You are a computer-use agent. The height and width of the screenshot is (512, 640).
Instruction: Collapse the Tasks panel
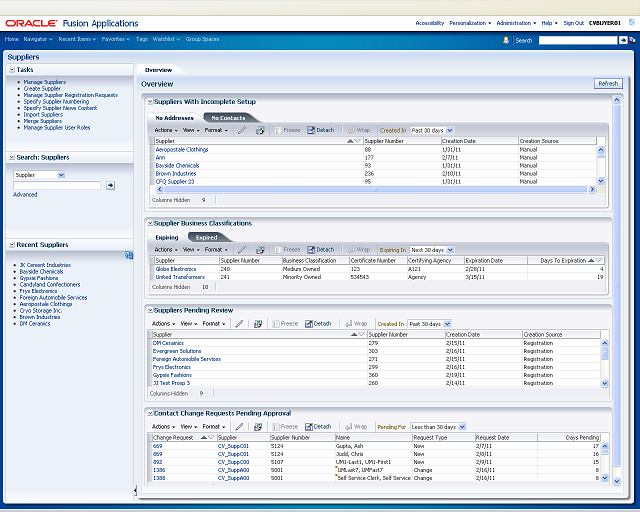click(12, 70)
